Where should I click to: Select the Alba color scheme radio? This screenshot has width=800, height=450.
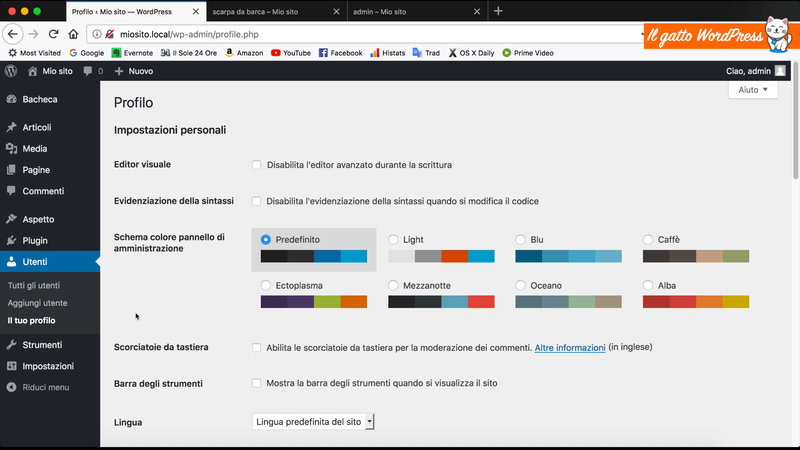(648, 285)
